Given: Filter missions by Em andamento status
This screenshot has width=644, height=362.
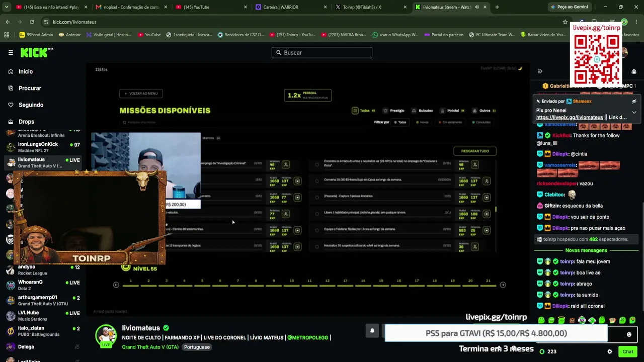Looking at the screenshot, I should pos(450,122).
